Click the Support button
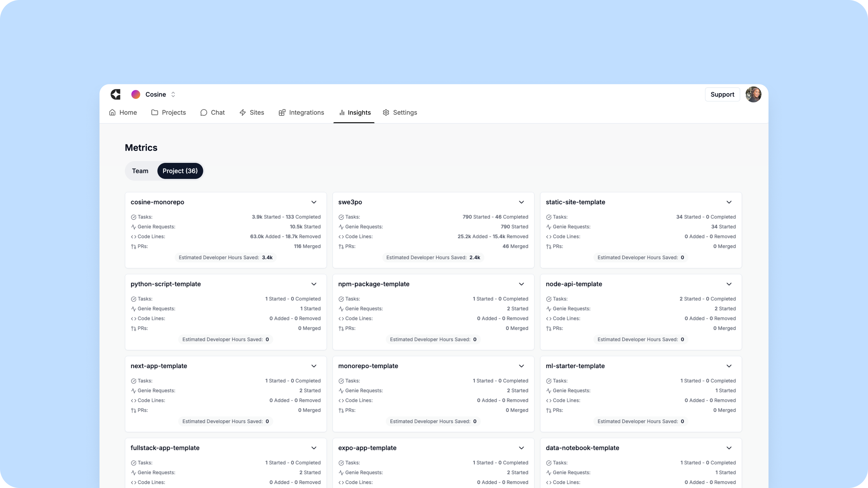This screenshot has height=488, width=868. [x=722, y=94]
